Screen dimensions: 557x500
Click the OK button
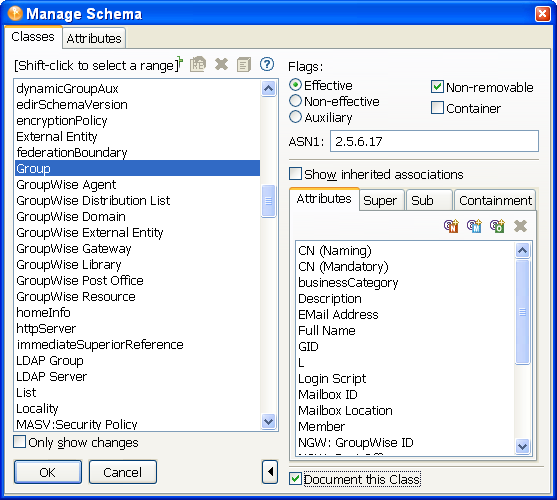click(x=48, y=472)
